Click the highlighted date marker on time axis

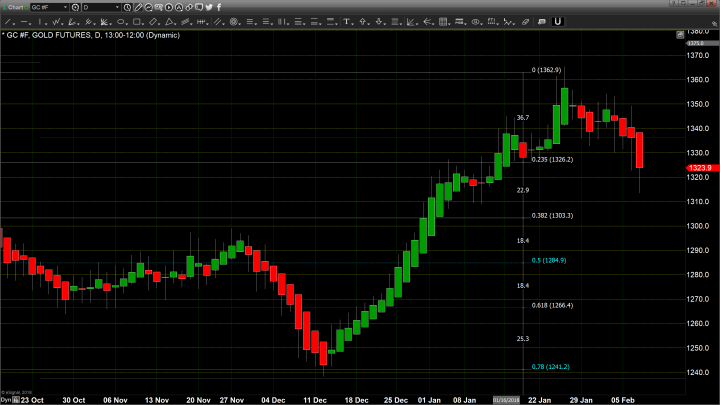[x=504, y=399]
